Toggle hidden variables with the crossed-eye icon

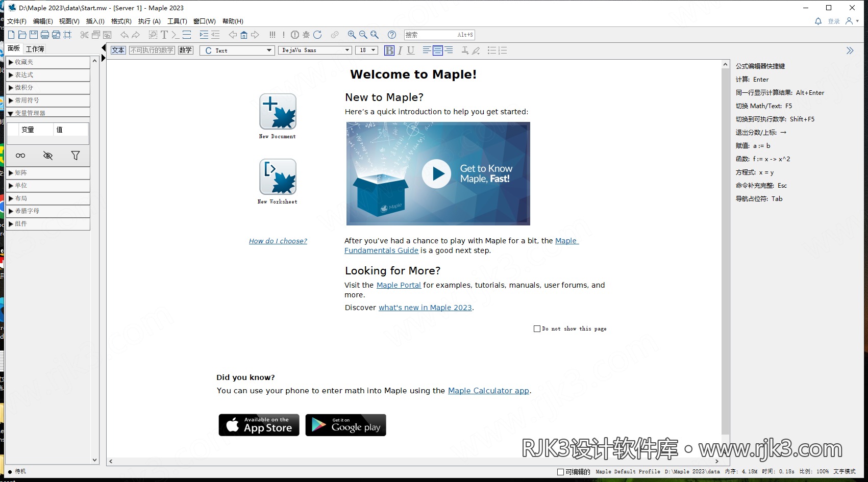[x=48, y=156]
